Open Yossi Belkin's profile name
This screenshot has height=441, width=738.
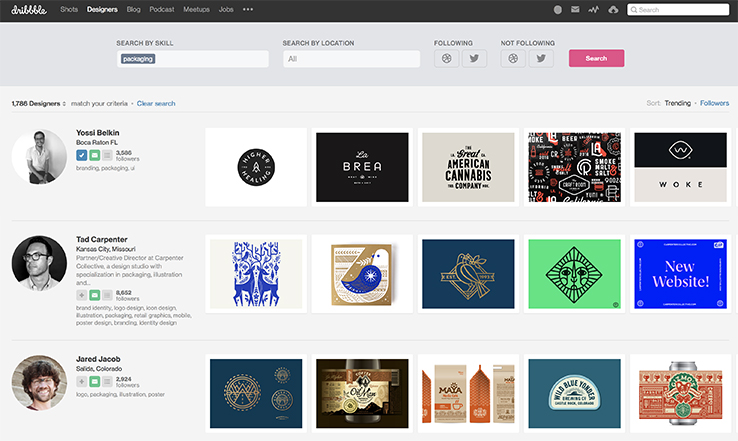(x=97, y=133)
